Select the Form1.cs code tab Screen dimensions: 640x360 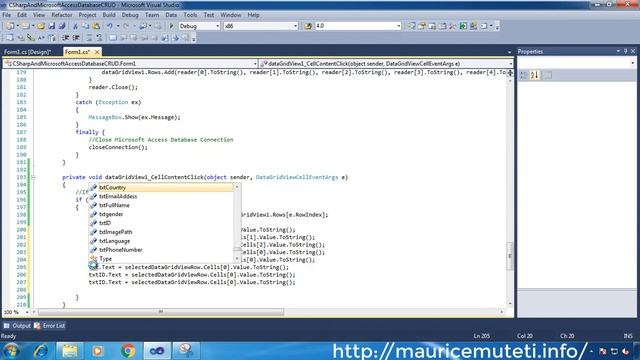(x=78, y=52)
